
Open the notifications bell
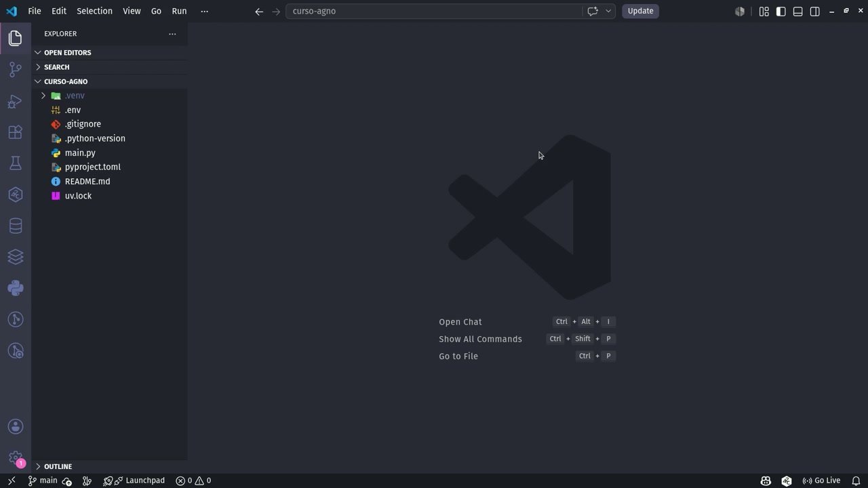pyautogui.click(x=856, y=481)
